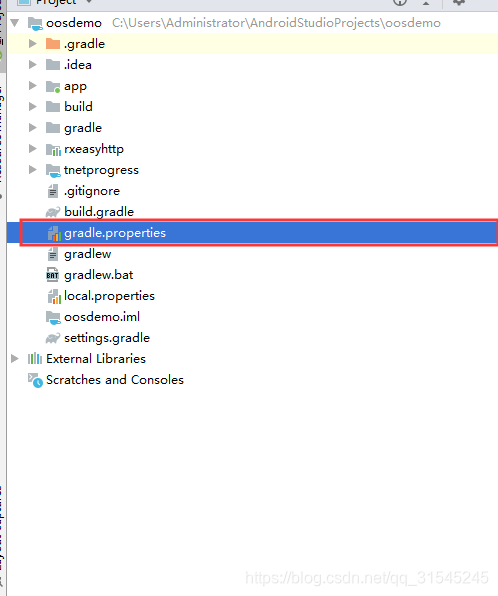Expand the External Libraries arrow
Screen dimensions: 498x596
coord(15,358)
